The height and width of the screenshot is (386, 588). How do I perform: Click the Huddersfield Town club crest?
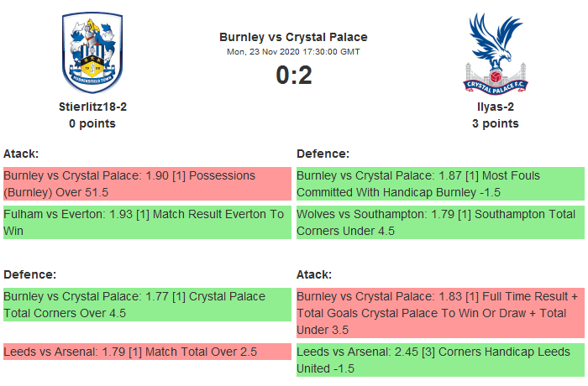[x=92, y=52]
